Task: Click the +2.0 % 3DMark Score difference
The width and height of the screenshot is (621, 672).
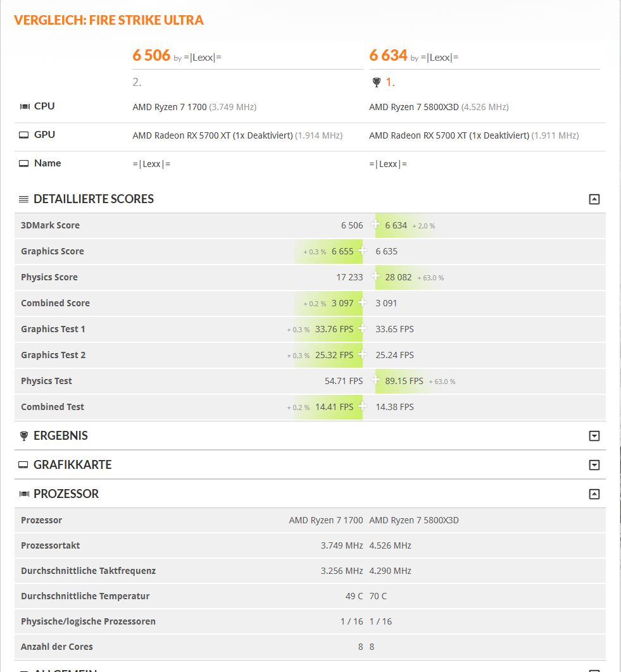Action: [x=423, y=226]
